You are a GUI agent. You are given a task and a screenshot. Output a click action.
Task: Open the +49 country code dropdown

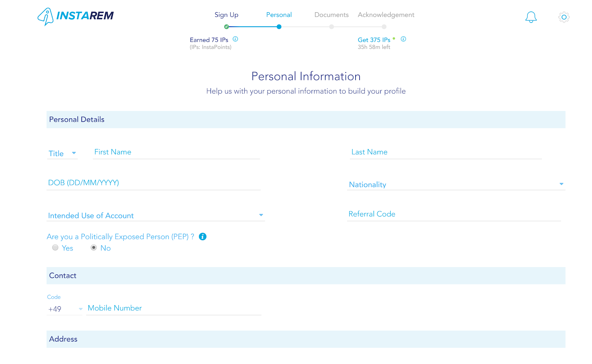pos(65,309)
